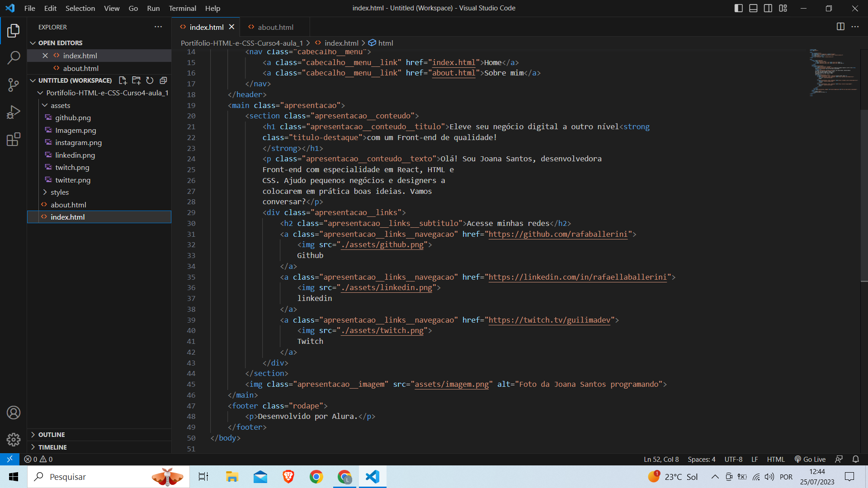Open File Explorer from taskbar
Screen dimensions: 868x488
pos(232,477)
